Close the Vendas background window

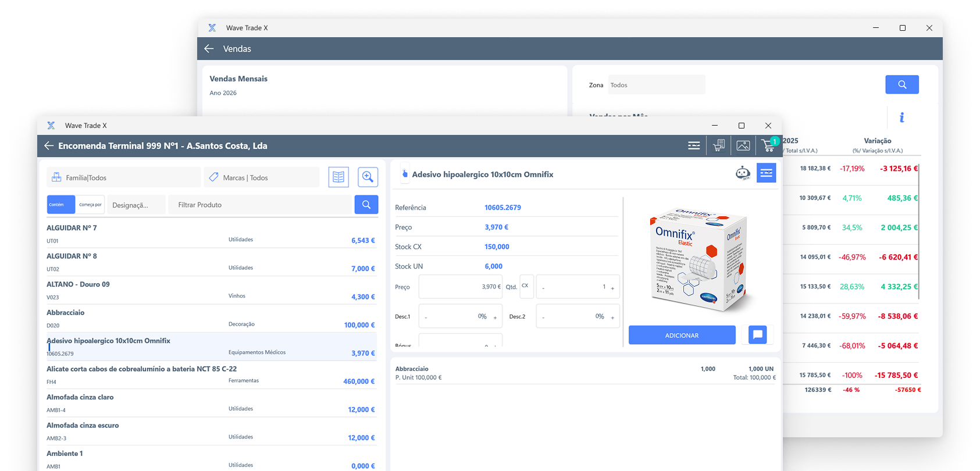[929, 28]
